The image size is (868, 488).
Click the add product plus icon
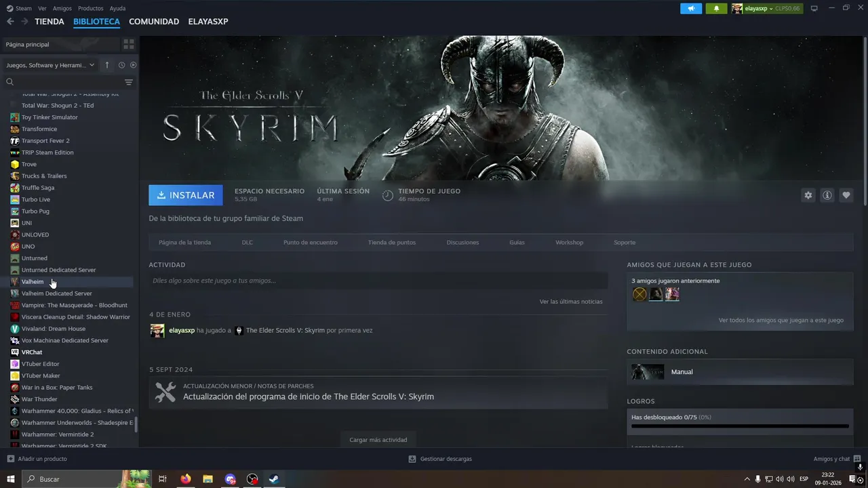point(10,459)
